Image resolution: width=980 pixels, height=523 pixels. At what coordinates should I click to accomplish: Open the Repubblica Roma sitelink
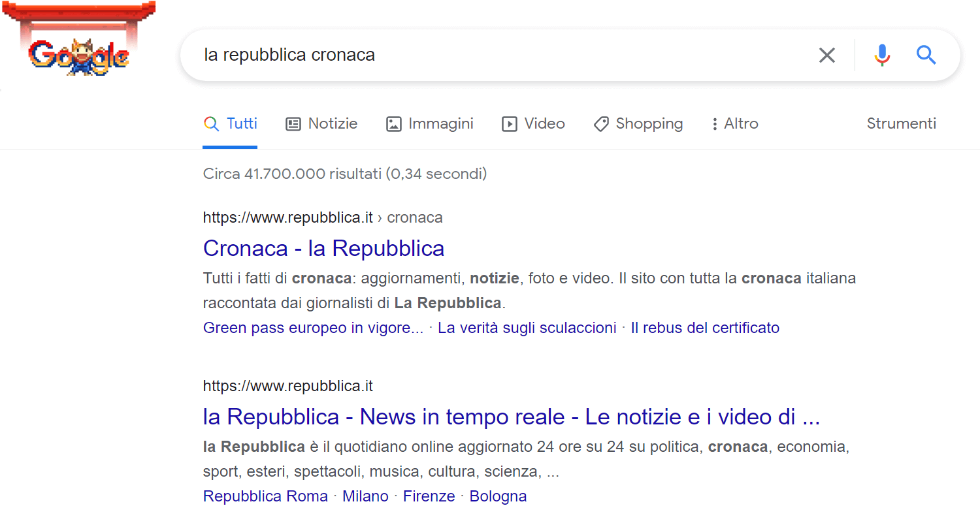pyautogui.click(x=265, y=496)
